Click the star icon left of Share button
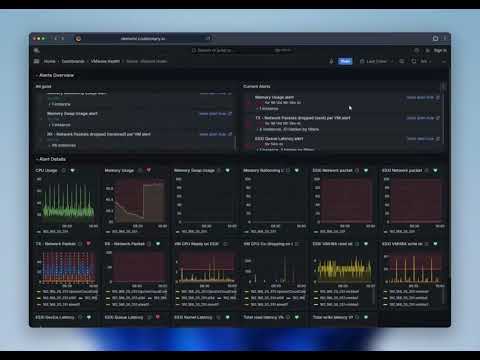Viewport: 480px width, 360px height. point(331,61)
